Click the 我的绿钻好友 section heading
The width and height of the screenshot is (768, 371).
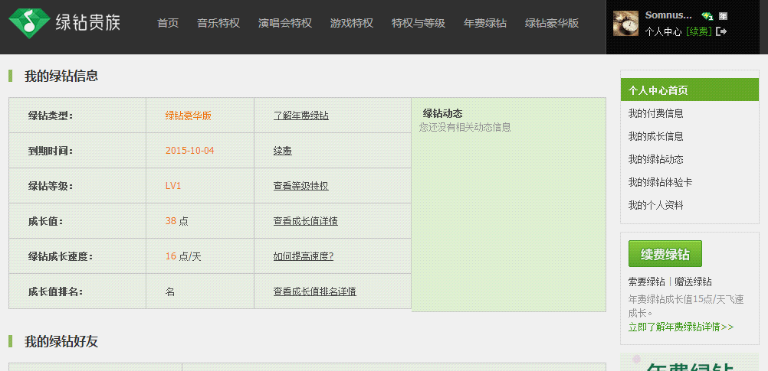point(61,342)
